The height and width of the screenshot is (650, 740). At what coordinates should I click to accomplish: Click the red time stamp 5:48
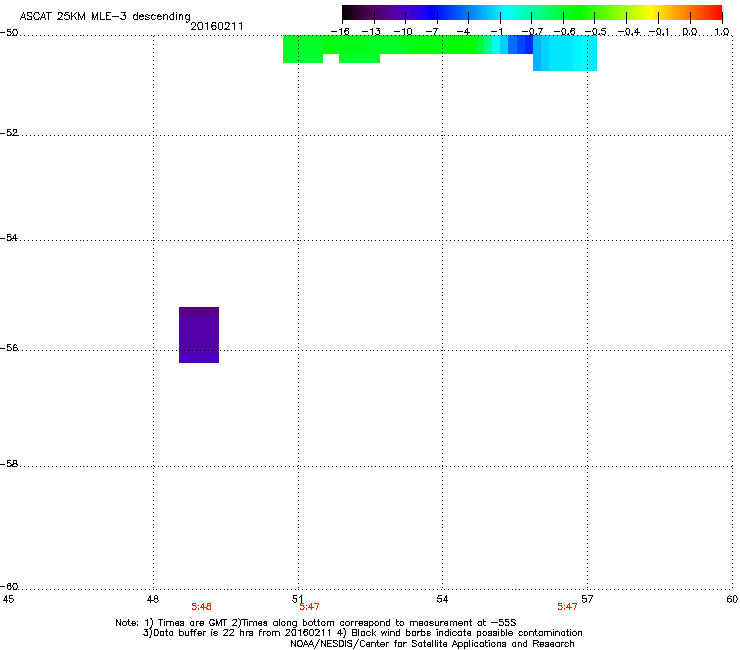point(202,607)
